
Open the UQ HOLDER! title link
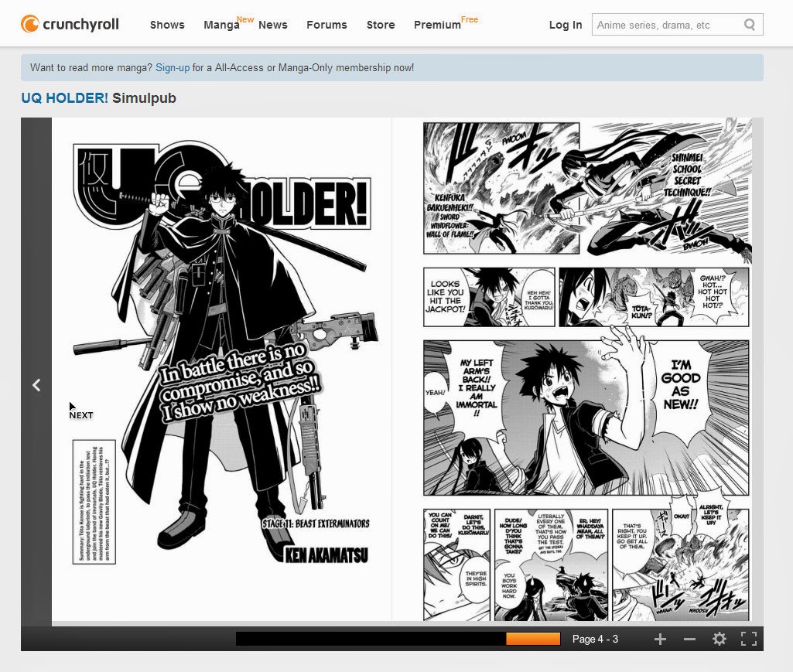(x=65, y=98)
